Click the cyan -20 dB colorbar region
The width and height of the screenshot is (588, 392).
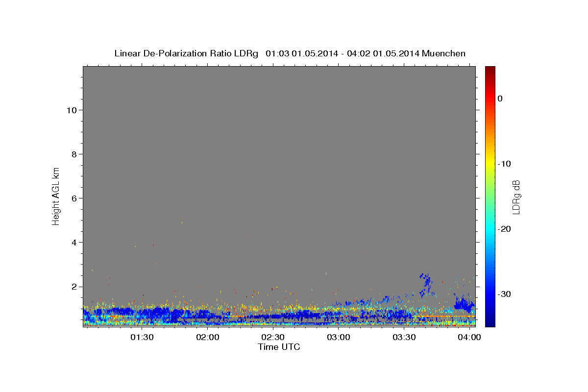click(490, 229)
